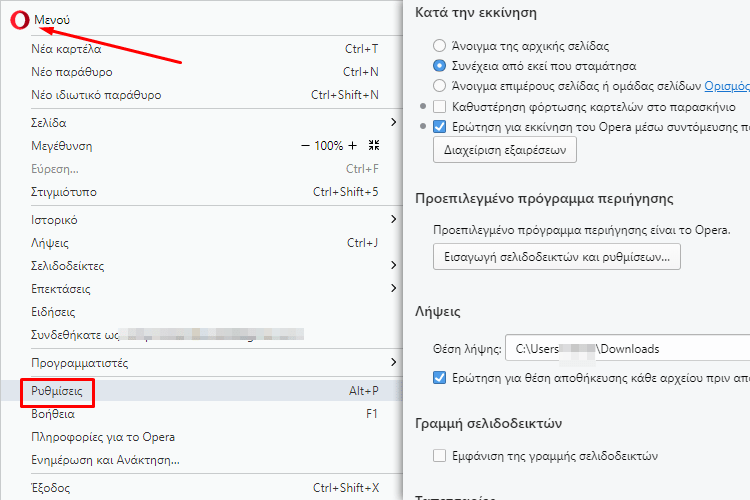The width and height of the screenshot is (750, 500).
Task: Click the download location path field
Action: pyautogui.click(x=628, y=349)
